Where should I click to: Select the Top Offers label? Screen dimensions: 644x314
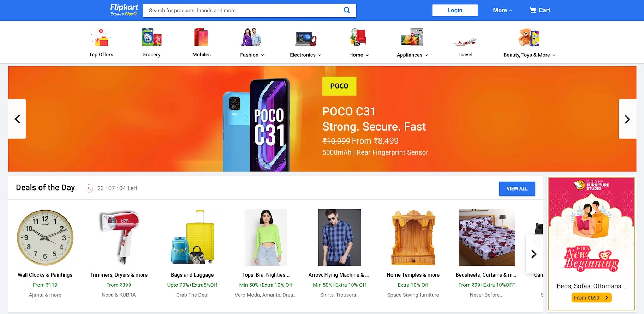point(101,55)
